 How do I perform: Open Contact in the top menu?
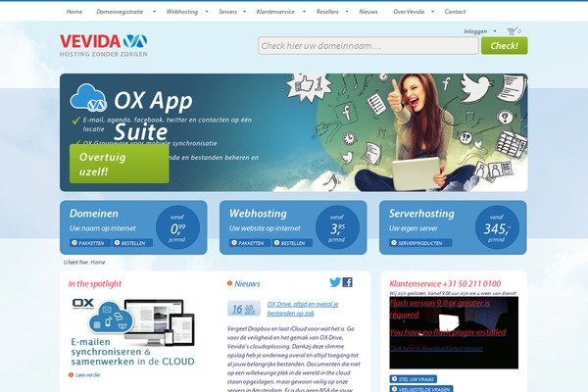pyautogui.click(x=455, y=12)
